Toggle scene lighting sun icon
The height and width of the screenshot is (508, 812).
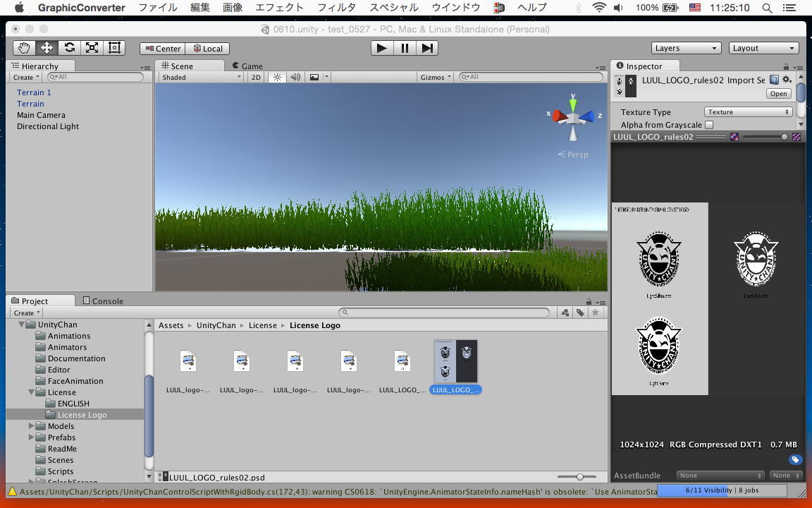[x=277, y=78]
